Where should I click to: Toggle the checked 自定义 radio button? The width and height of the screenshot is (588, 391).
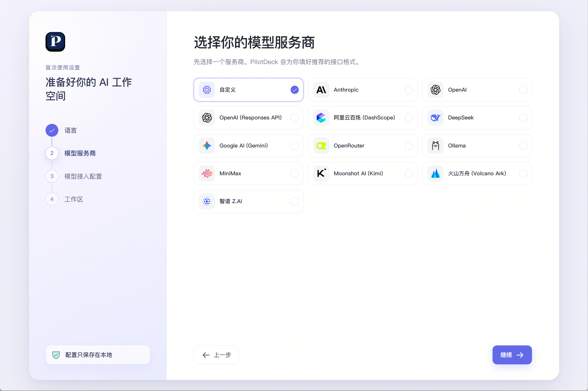pos(295,90)
